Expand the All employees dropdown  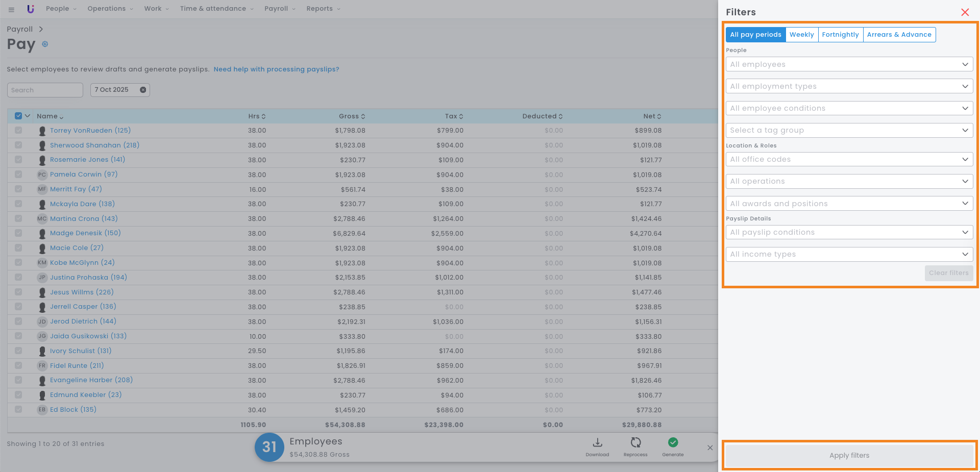point(849,64)
